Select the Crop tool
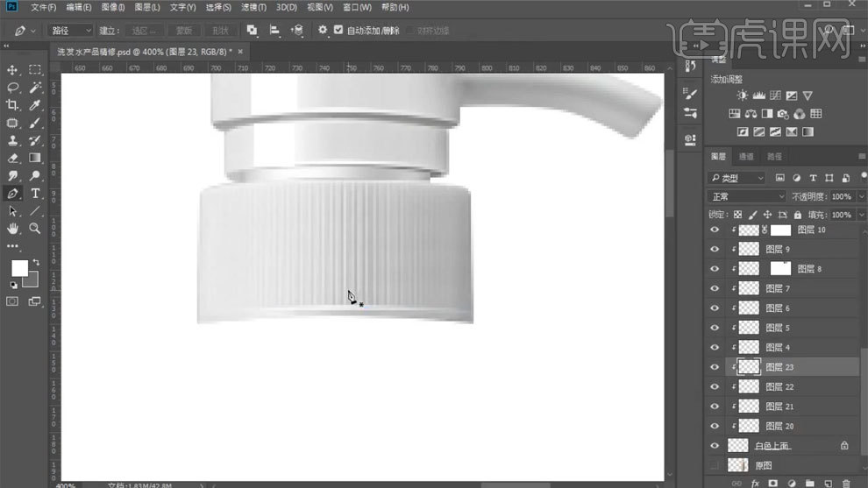The height and width of the screenshot is (488, 868). point(12,105)
